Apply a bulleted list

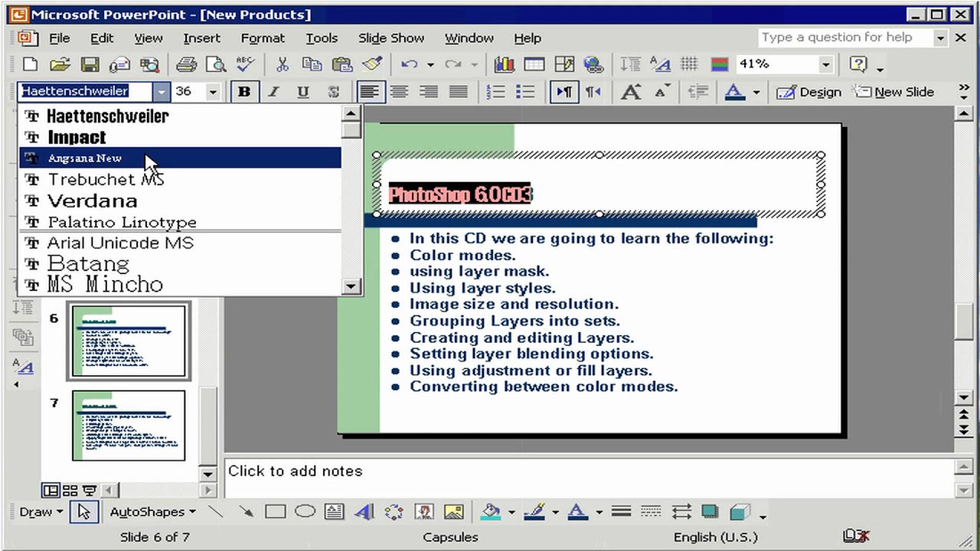point(525,92)
